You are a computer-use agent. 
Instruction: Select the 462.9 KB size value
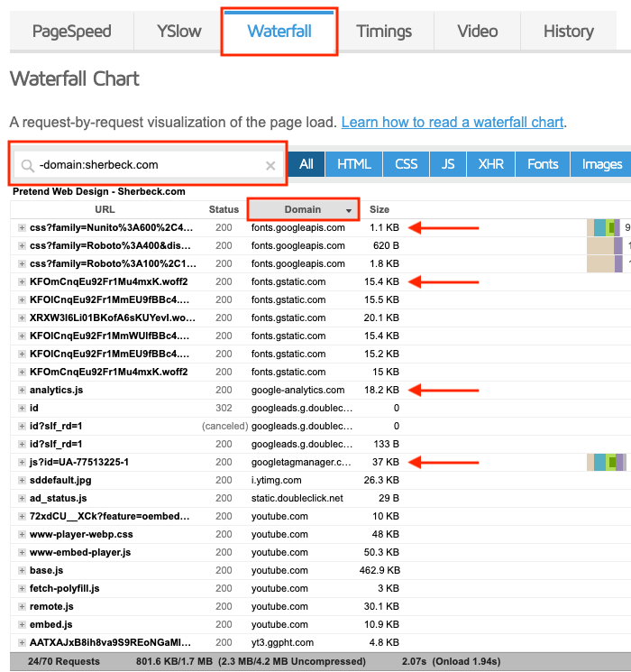click(x=380, y=570)
